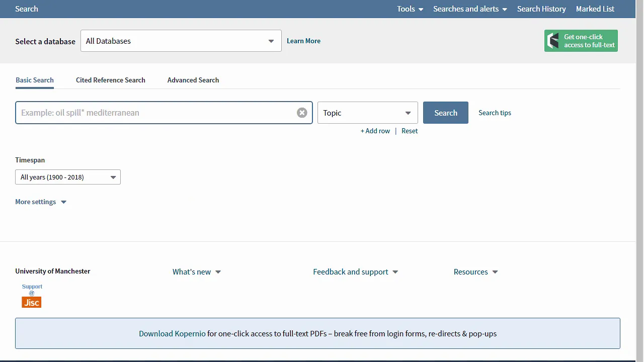Switch to Advanced Search tab

[x=193, y=80]
